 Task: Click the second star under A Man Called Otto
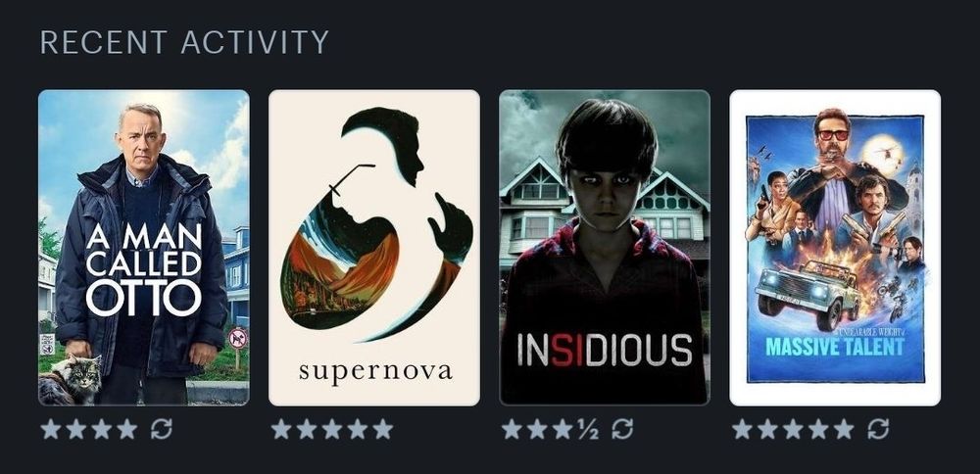click(x=76, y=429)
